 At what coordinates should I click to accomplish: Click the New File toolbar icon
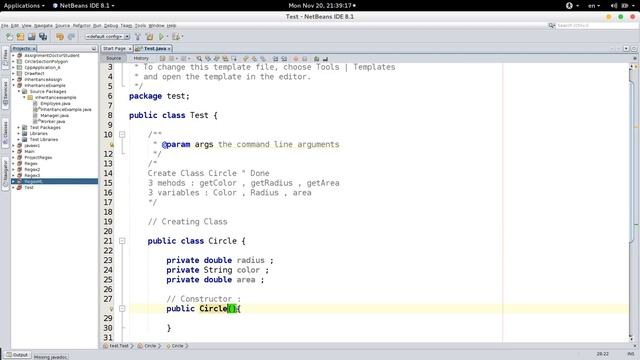coord(9,37)
